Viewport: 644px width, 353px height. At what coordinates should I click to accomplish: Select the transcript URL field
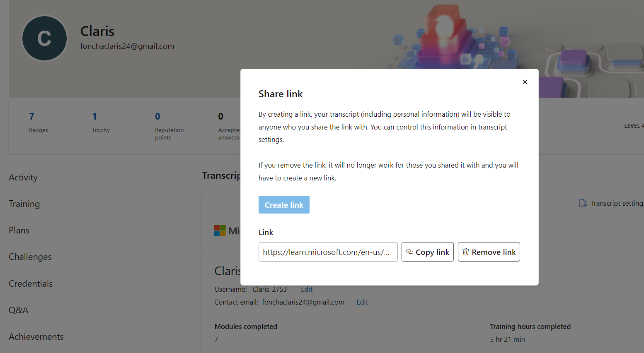click(328, 252)
